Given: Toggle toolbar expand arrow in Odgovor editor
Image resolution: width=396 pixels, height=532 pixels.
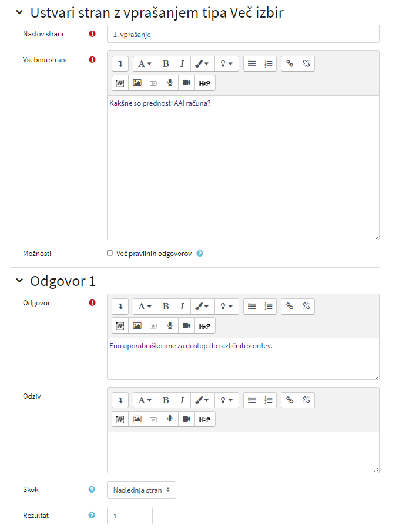Looking at the screenshot, I should tap(120, 307).
